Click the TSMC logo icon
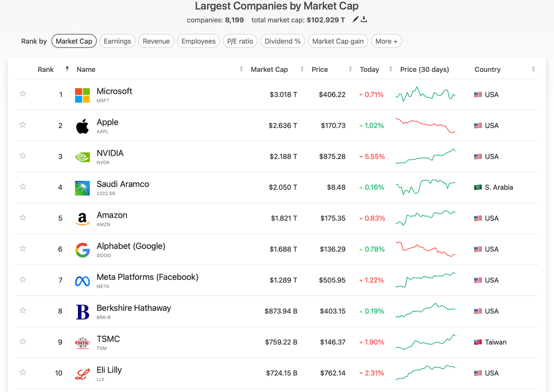This screenshot has height=392, width=554. pyautogui.click(x=82, y=342)
